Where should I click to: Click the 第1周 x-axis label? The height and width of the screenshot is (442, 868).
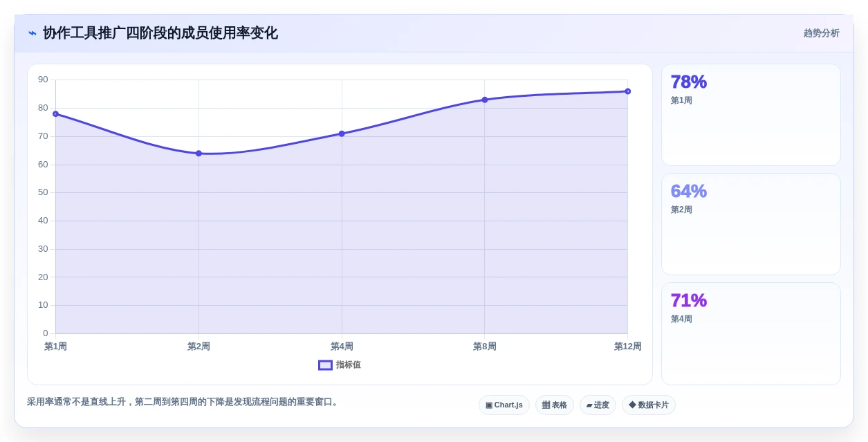coord(56,347)
